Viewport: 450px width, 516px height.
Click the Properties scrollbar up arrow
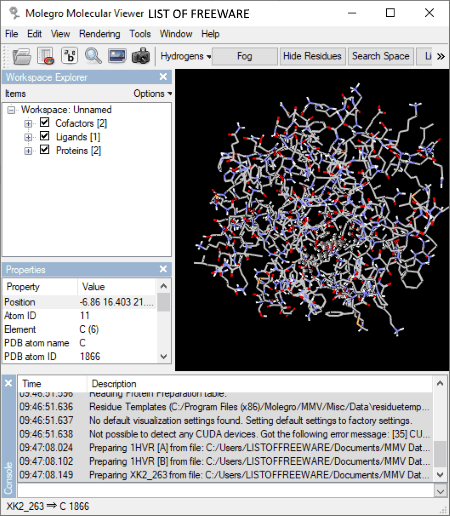tap(164, 286)
